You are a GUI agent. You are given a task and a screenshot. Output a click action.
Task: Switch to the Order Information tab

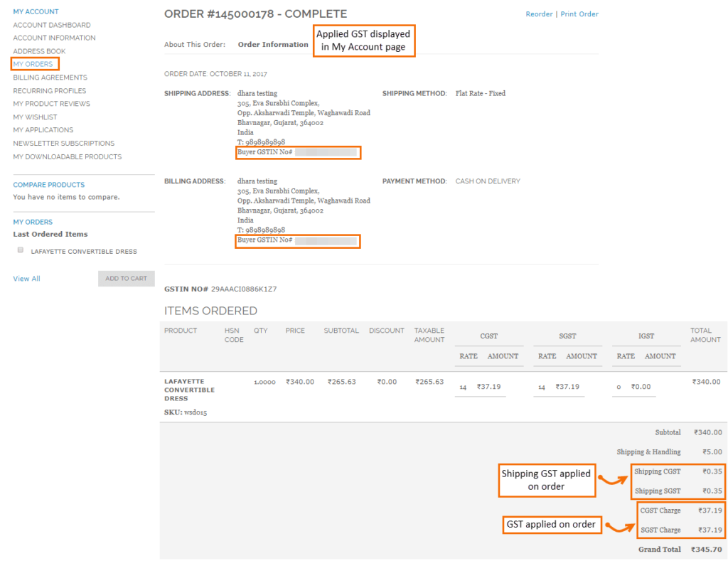(x=273, y=43)
